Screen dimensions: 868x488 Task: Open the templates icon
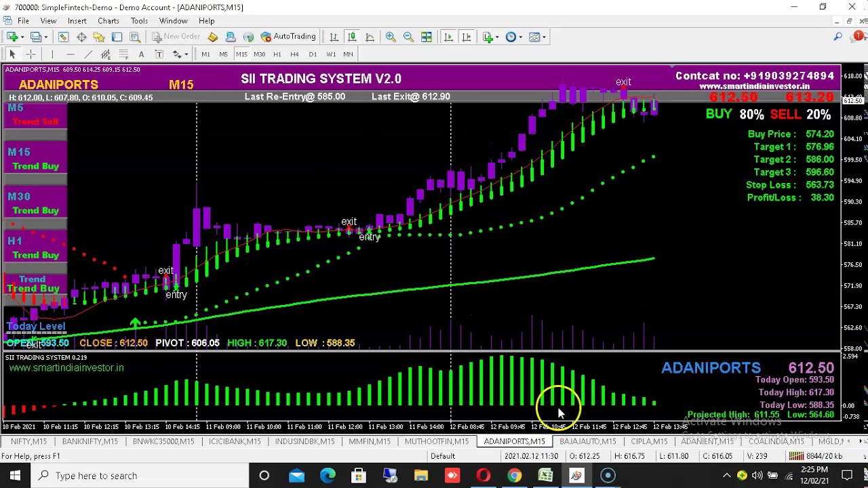click(x=534, y=37)
